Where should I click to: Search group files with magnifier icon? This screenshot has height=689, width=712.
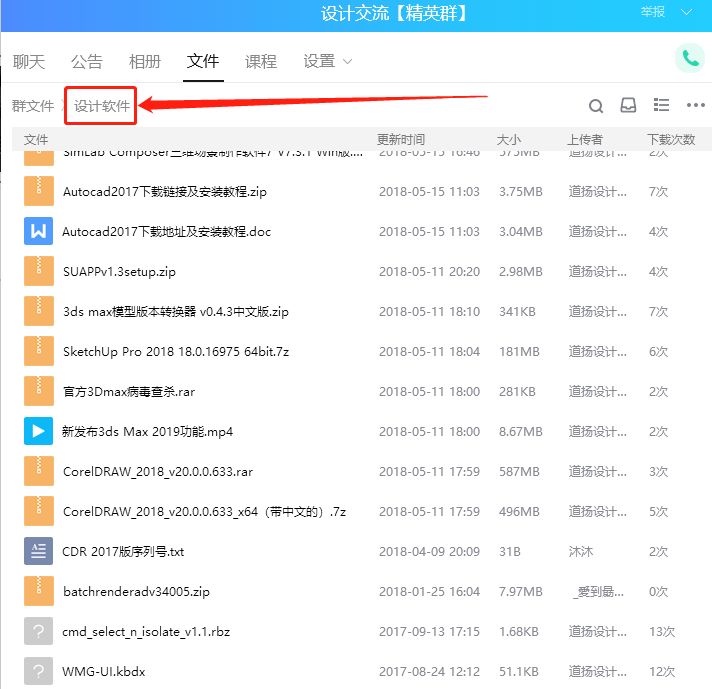click(x=596, y=106)
